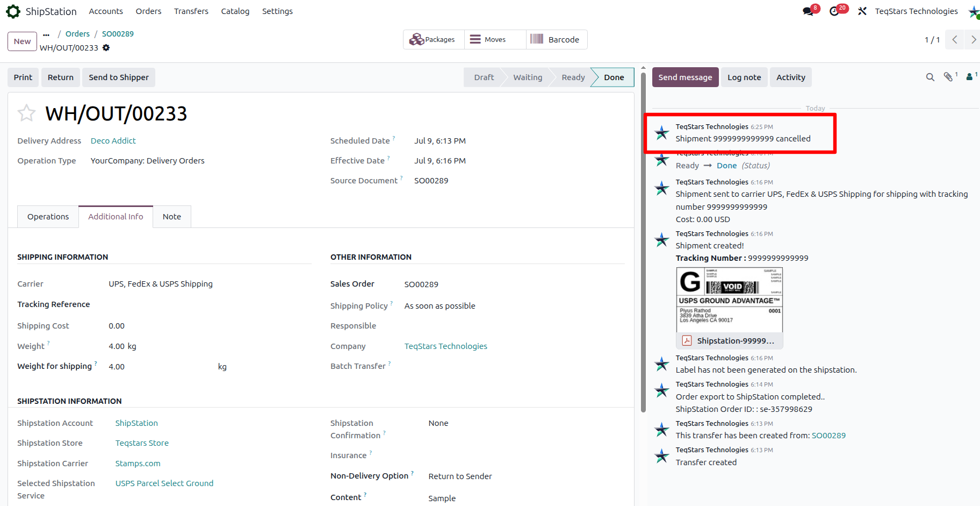980x506 pixels.
Task: Open attachments paperclip icon
Action: (x=949, y=77)
